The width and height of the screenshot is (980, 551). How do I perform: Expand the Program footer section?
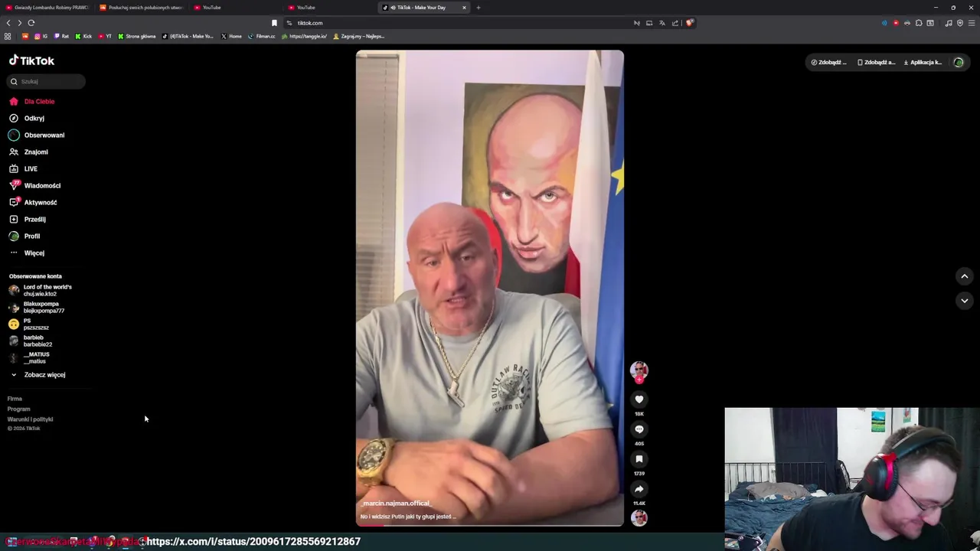click(x=18, y=409)
